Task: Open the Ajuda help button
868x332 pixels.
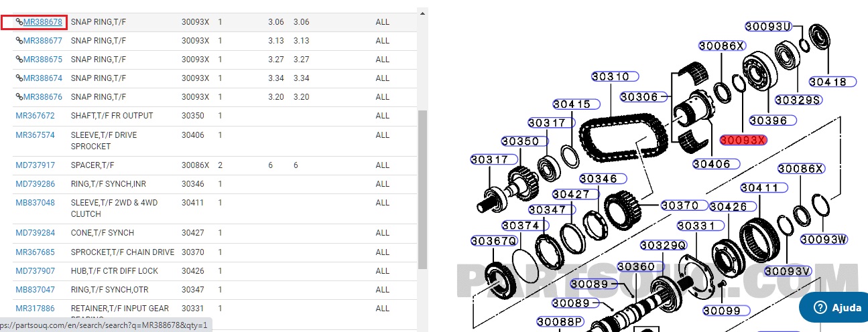Action: click(x=833, y=308)
